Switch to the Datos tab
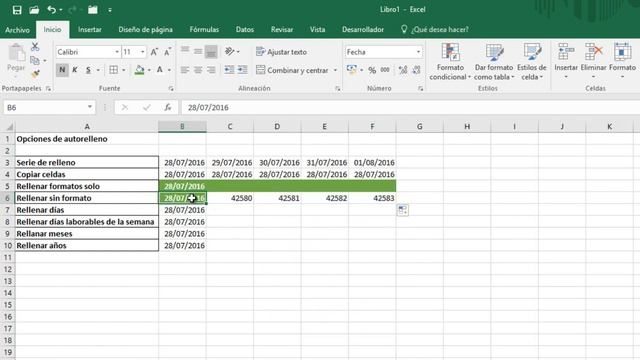640x360 pixels. pos(244,29)
